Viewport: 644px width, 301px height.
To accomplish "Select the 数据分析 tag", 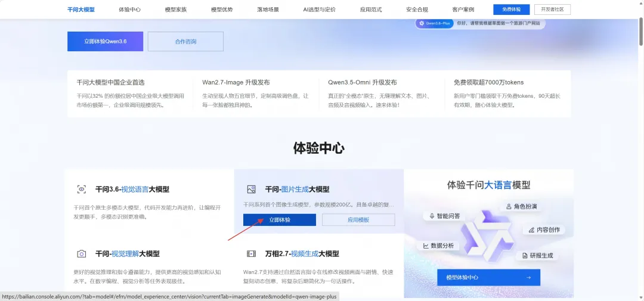I will [439, 246].
